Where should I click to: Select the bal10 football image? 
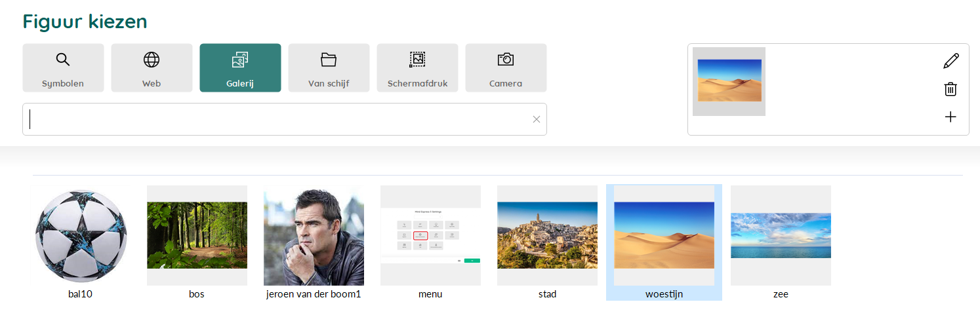click(x=81, y=242)
